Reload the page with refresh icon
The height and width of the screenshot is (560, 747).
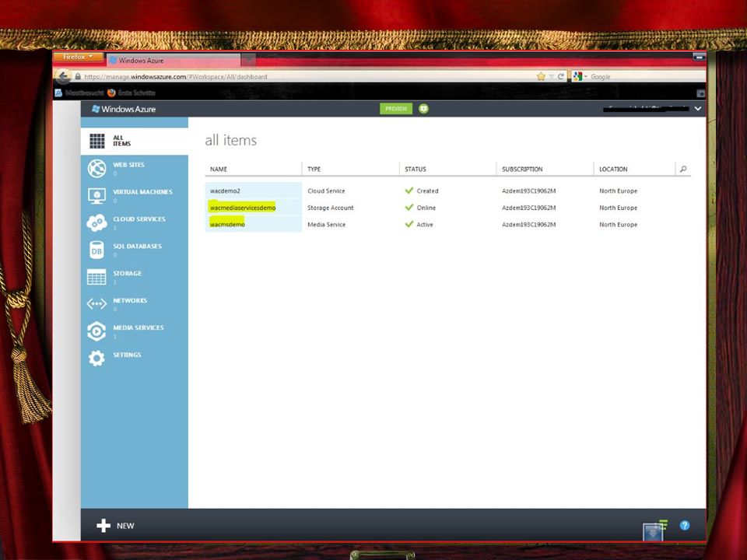coord(561,77)
